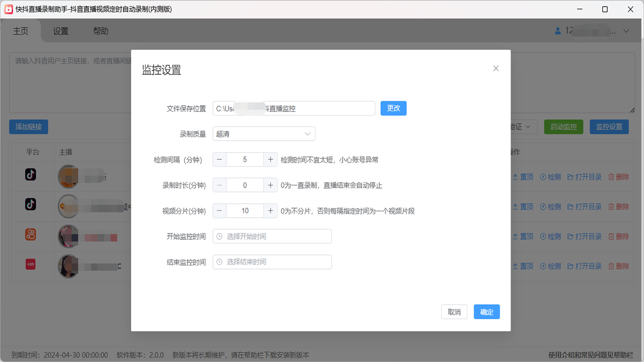Image resolution: width=644 pixels, height=362 pixels.
Task: Click the TikTok platform icon in the second row
Action: pyautogui.click(x=31, y=204)
